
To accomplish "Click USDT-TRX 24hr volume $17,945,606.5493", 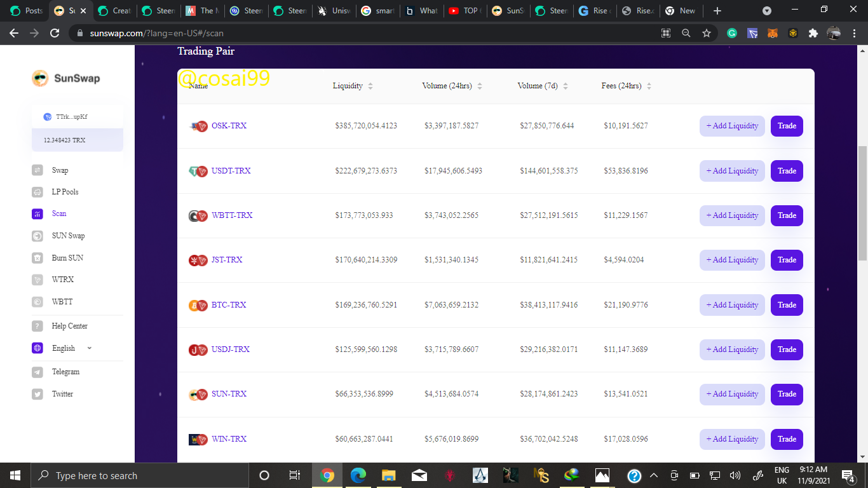I will (x=453, y=171).
